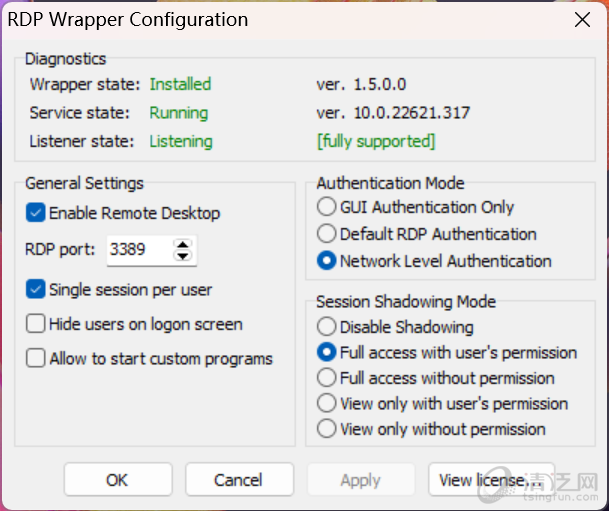The height and width of the screenshot is (511, 609).
Task: Choose Default RDP Authentication mode
Action: [326, 234]
